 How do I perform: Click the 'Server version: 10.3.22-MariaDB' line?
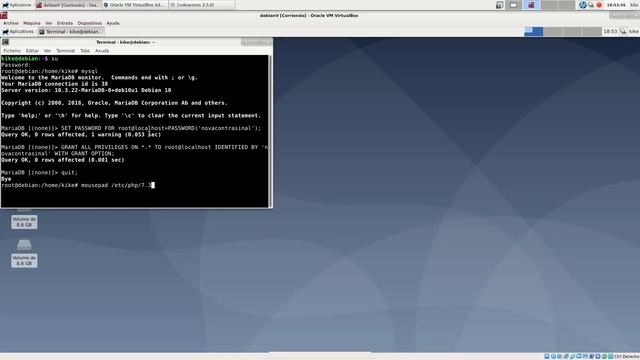[x=86, y=90]
